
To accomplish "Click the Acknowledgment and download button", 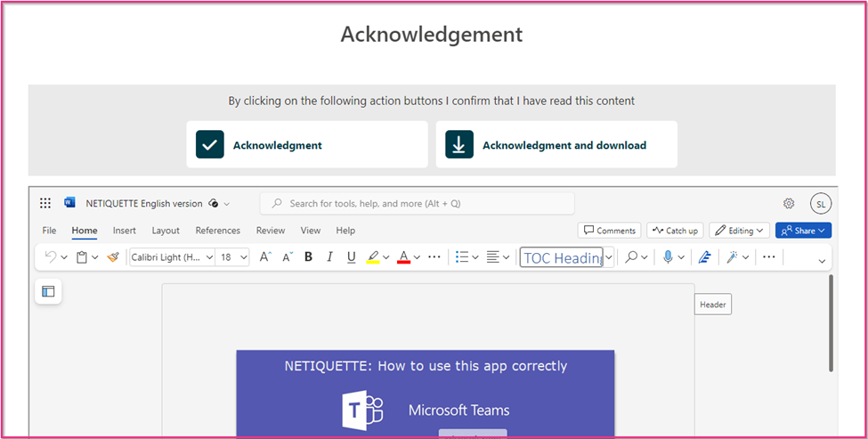I will coord(556,145).
